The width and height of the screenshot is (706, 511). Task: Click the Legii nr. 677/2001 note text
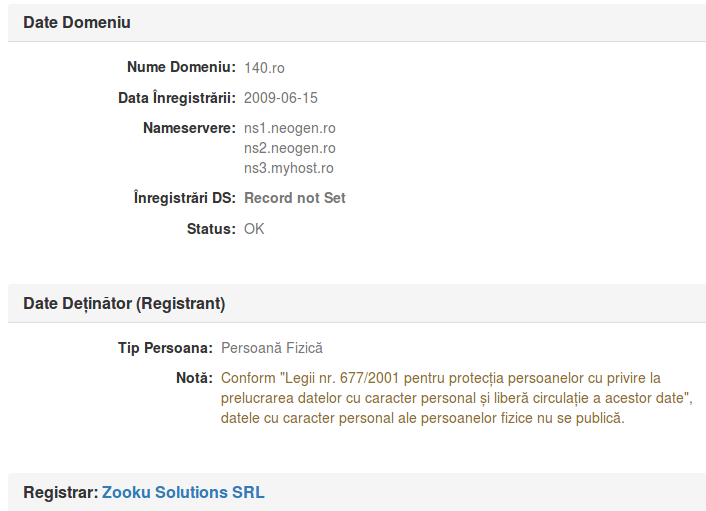point(457,398)
